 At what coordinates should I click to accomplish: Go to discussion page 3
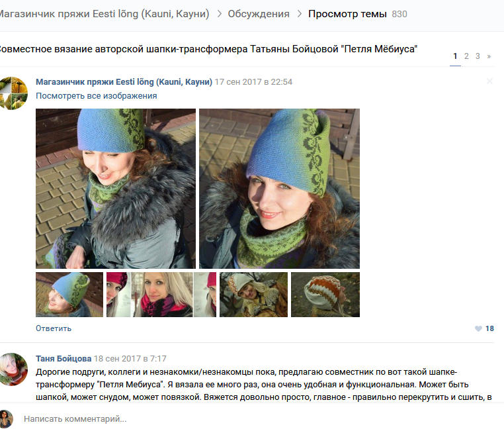(x=478, y=56)
